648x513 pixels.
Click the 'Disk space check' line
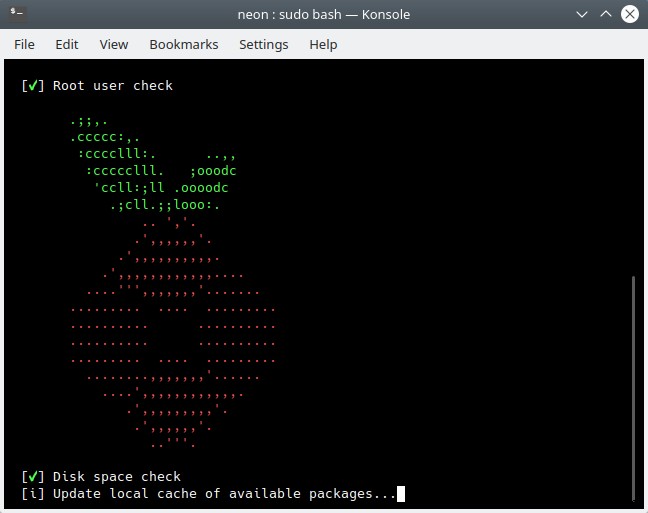click(x=101, y=477)
